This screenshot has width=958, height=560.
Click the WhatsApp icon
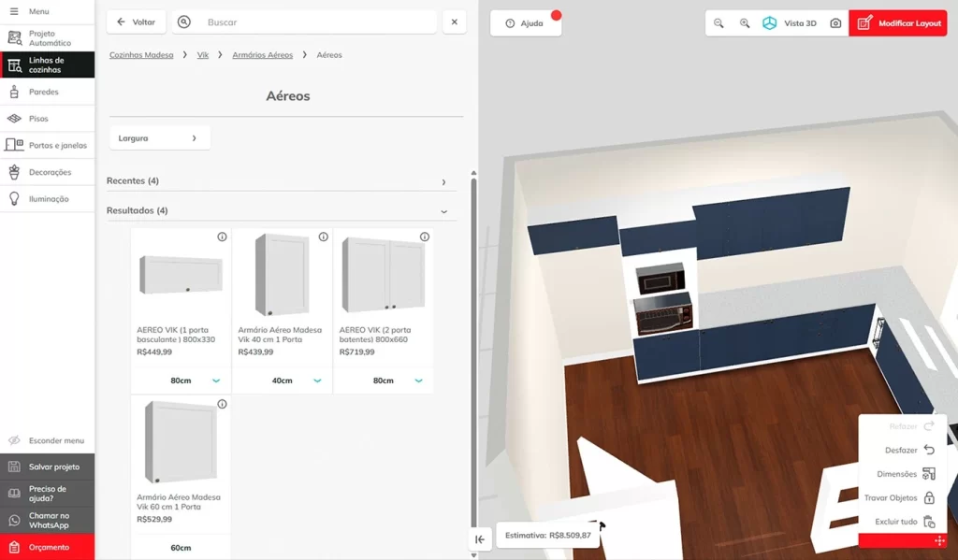pos(14,521)
